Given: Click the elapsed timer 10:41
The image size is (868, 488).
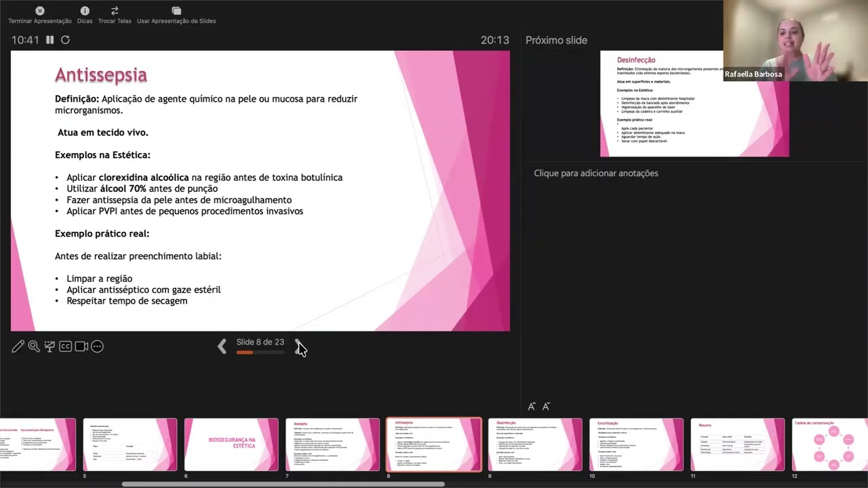Looking at the screenshot, I should click(x=25, y=40).
